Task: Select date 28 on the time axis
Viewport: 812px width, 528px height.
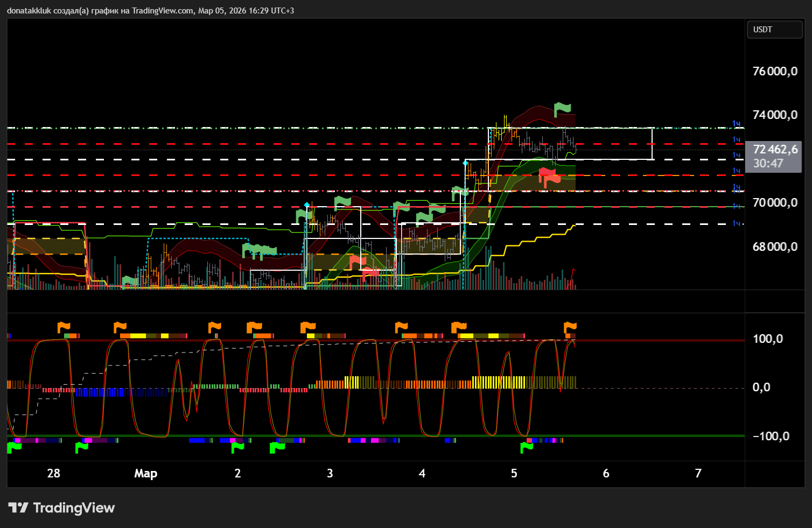Action: tap(53, 473)
